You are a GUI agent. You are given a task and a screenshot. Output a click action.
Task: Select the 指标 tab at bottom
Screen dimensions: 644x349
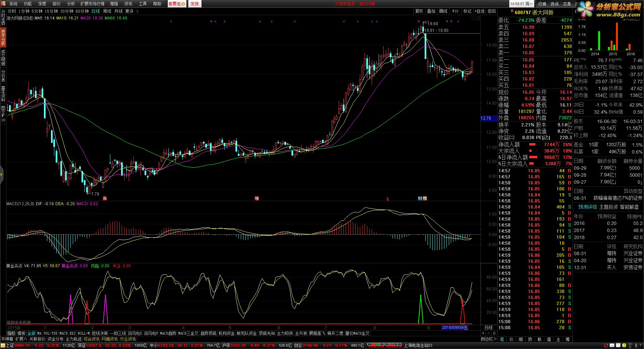coord(11,333)
